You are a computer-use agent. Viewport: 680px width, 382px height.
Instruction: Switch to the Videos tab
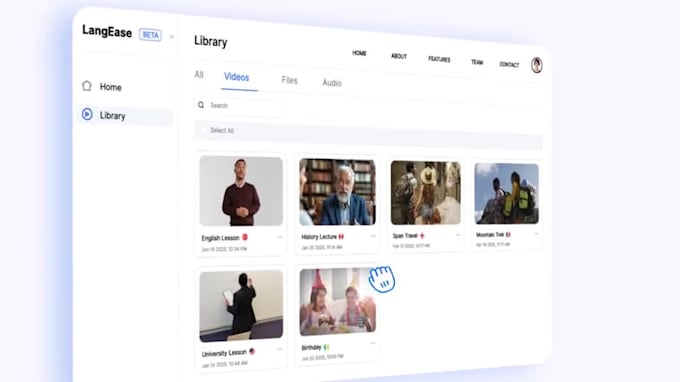[x=236, y=77]
